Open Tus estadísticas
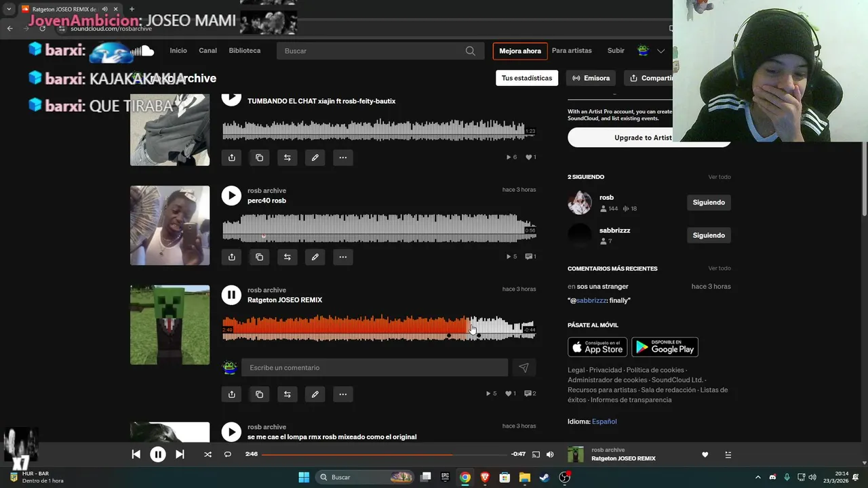Viewport: 868px width, 488px height. [527, 78]
